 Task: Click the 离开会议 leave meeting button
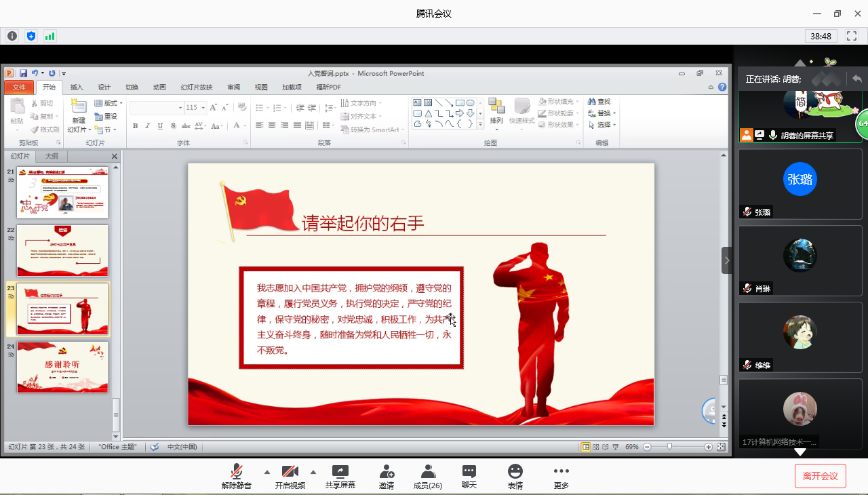pyautogui.click(x=821, y=476)
